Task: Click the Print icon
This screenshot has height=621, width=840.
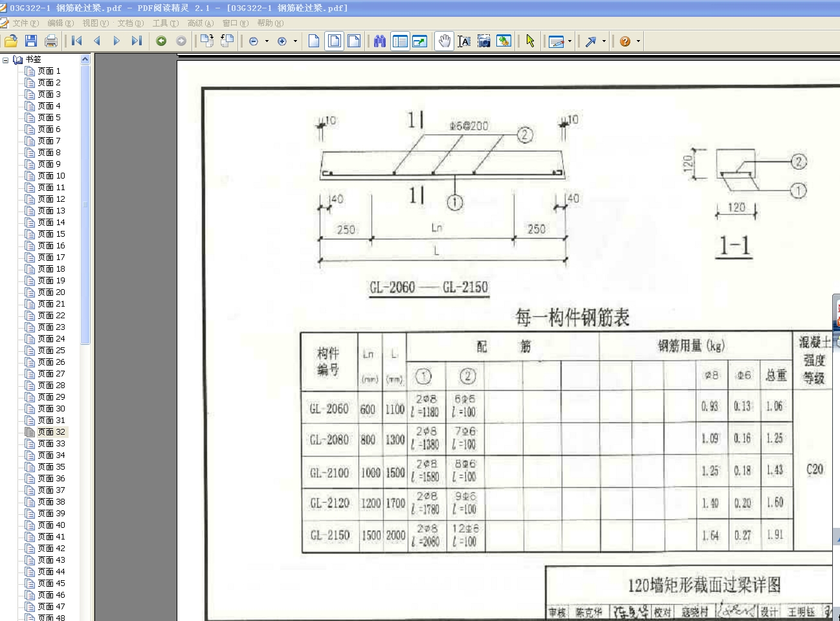Action: tap(51, 41)
